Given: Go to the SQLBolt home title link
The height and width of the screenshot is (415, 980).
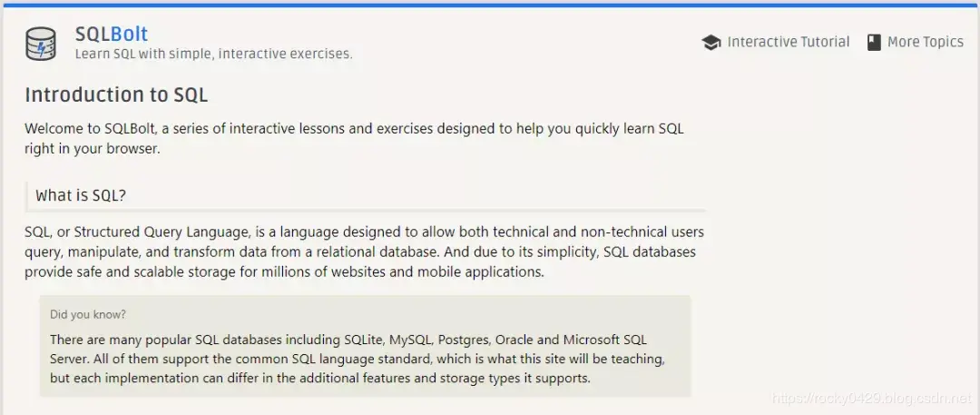Looking at the screenshot, I should click(x=111, y=35).
